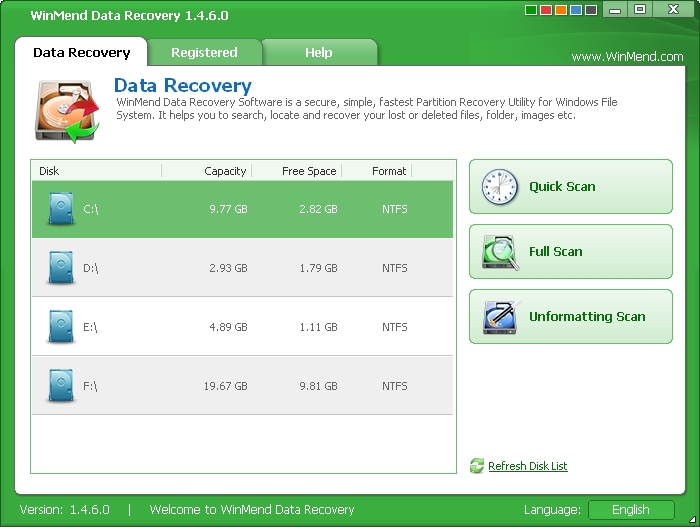Apply the orange color theme swatch

(x=561, y=10)
